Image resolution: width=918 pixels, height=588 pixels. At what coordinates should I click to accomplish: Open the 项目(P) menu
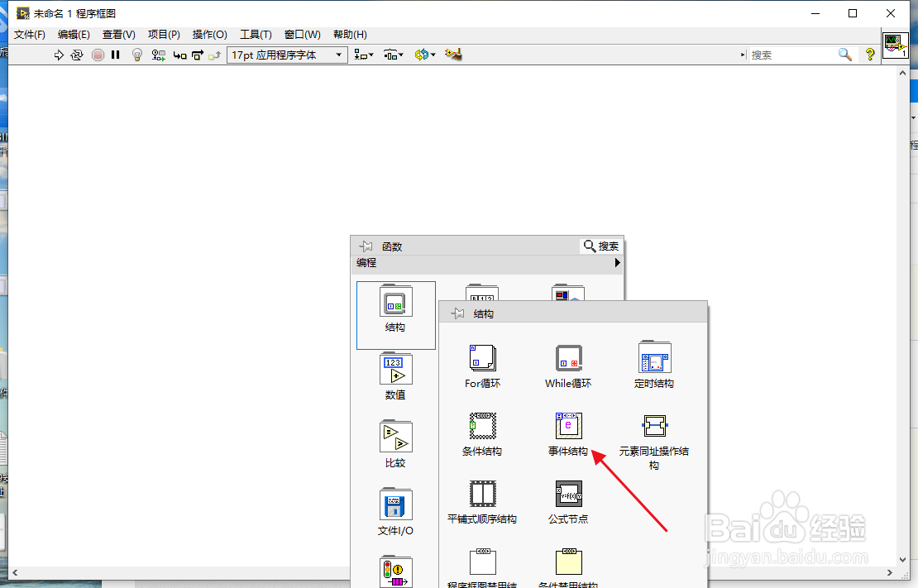(x=164, y=35)
